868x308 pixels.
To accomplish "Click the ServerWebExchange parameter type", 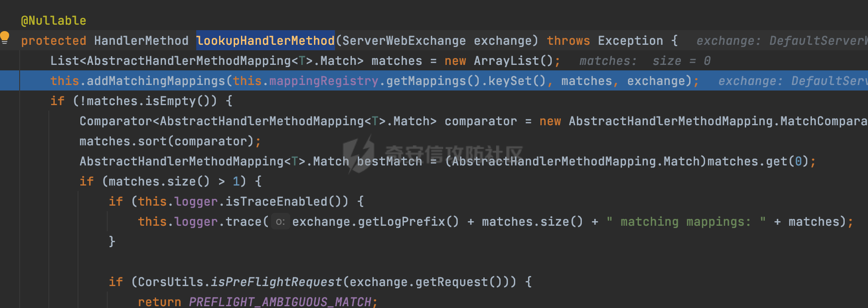I will (x=404, y=41).
